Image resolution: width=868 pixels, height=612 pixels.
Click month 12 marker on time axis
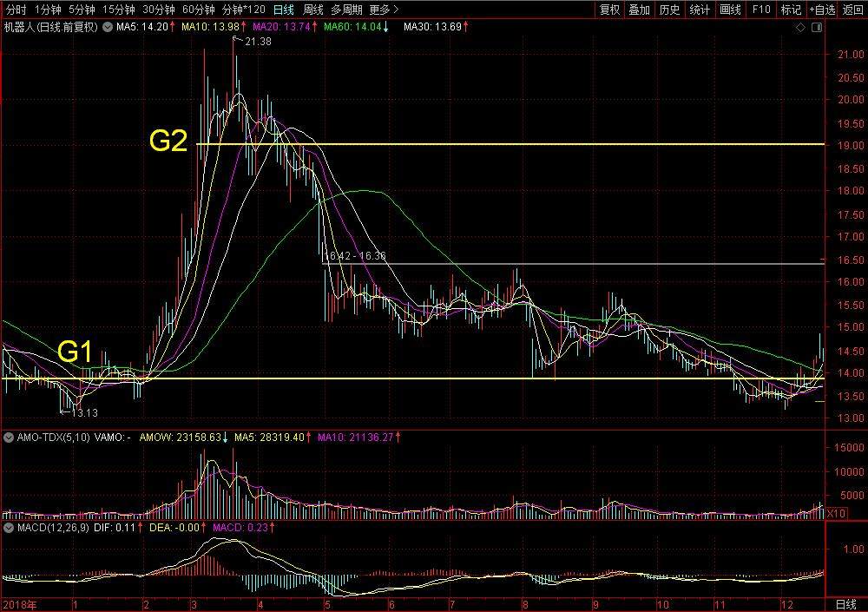[x=786, y=605]
